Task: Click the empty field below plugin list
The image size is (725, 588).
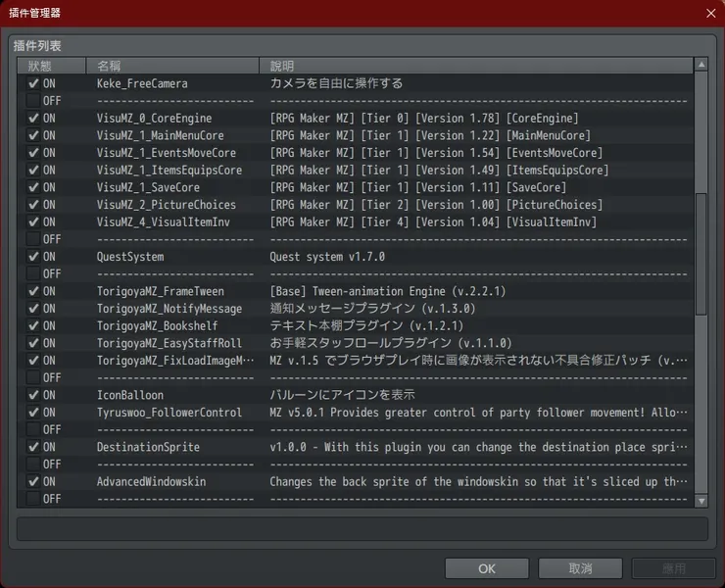Action: (362, 529)
